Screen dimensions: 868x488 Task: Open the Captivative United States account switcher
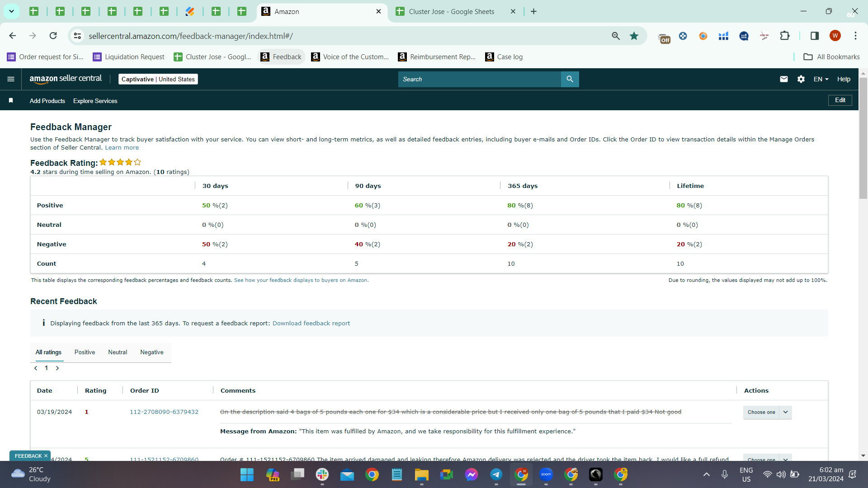click(158, 79)
